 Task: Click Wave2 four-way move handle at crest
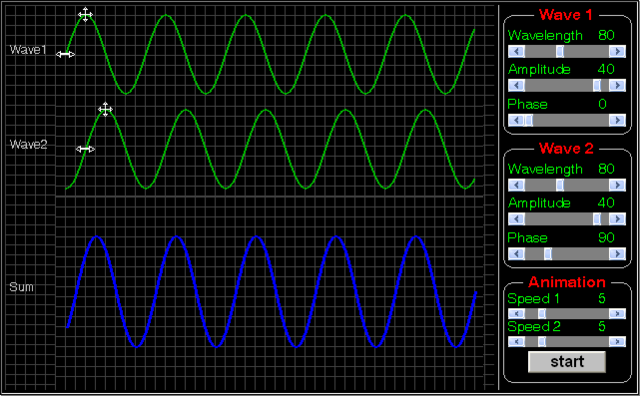coord(105,109)
